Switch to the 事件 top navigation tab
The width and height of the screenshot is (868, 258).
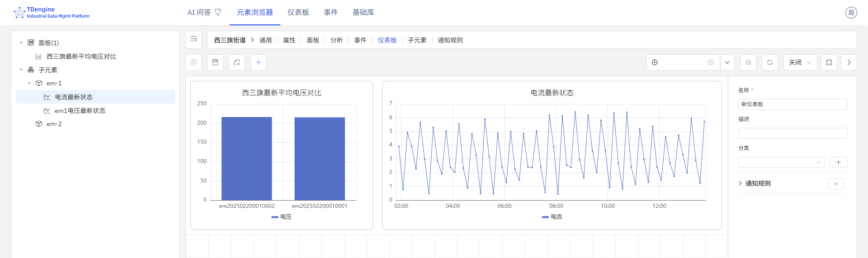click(330, 13)
